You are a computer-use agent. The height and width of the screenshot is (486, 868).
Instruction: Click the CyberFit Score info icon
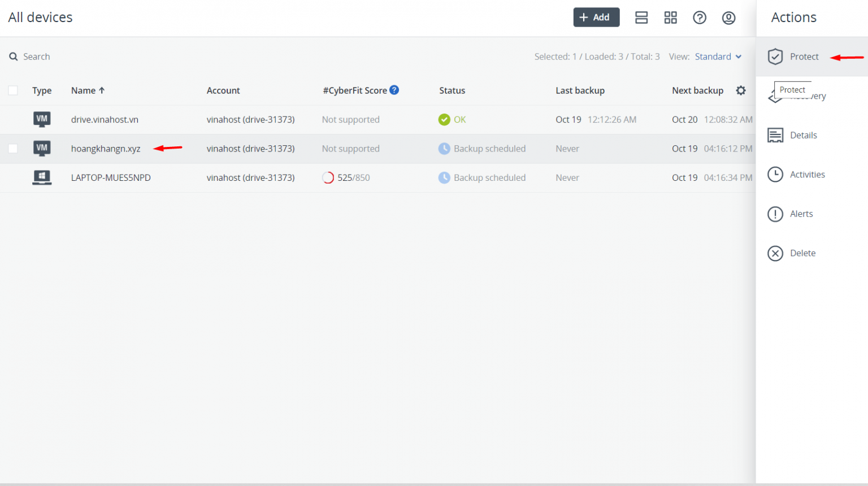click(394, 90)
